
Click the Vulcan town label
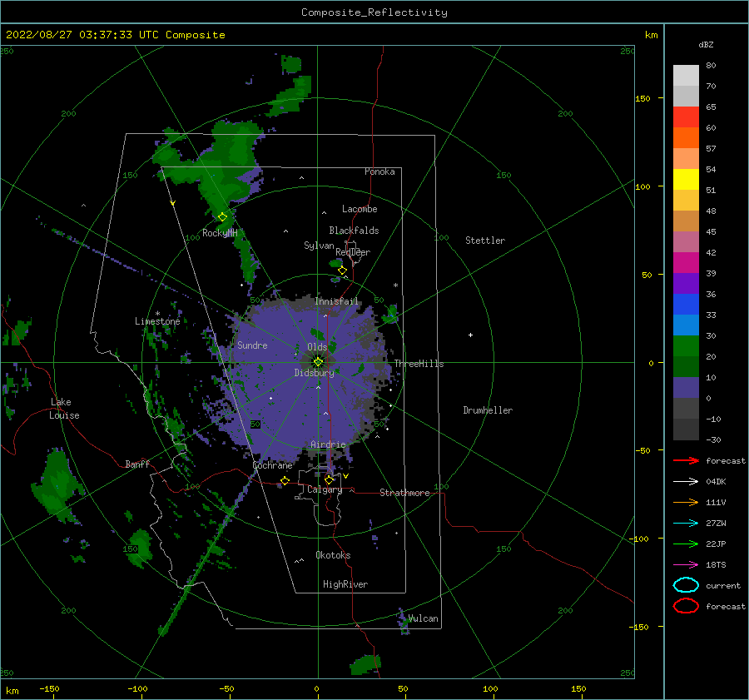424,618
